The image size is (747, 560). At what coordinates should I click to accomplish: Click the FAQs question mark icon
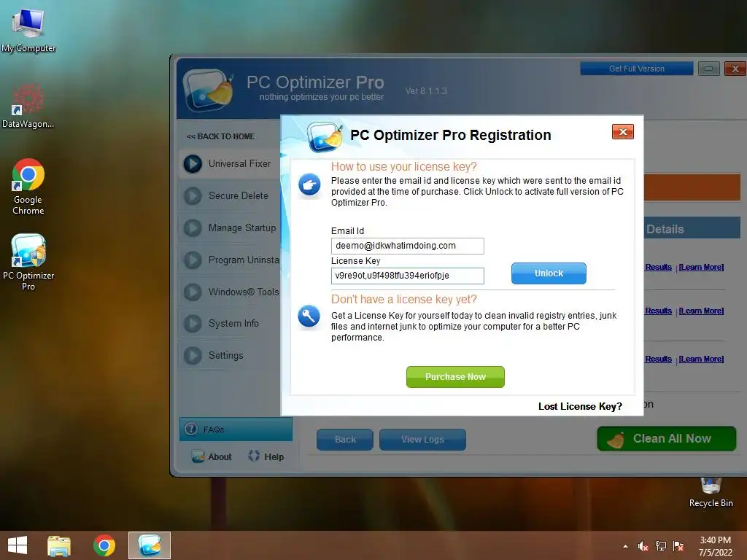pyautogui.click(x=191, y=429)
